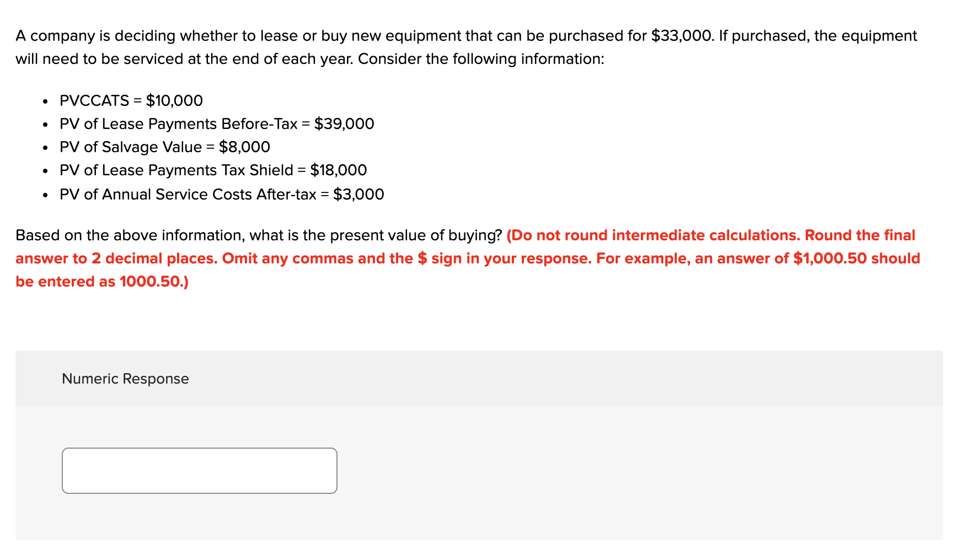The height and width of the screenshot is (560, 974).
Task: Click the $39,000 value text
Action: point(345,123)
